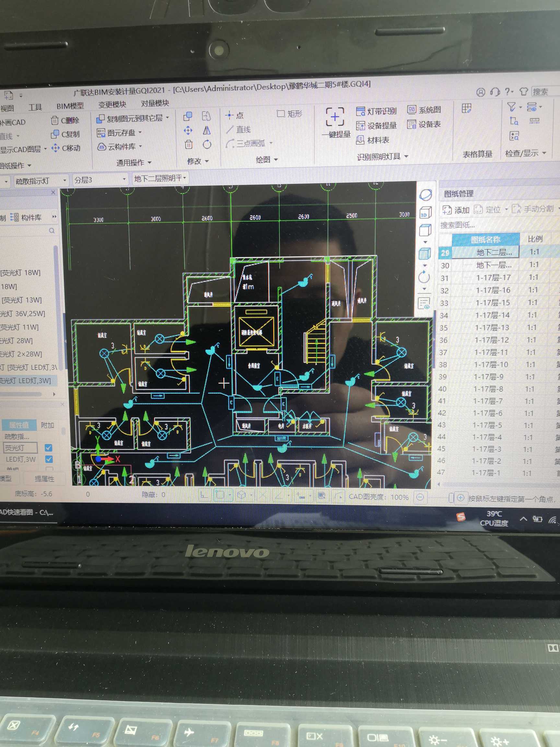Click the 设备提量 equipment quantity tool
Image resolution: width=560 pixels, height=747 pixels.
click(376, 125)
